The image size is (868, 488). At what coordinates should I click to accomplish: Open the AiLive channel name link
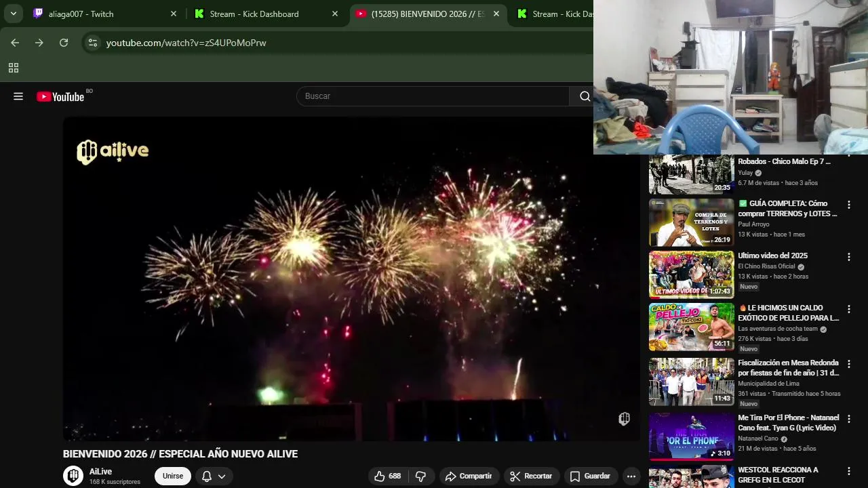[x=101, y=472]
